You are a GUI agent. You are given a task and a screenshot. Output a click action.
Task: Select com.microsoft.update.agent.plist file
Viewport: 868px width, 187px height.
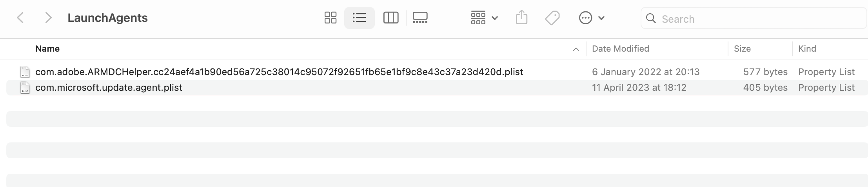[x=109, y=88]
